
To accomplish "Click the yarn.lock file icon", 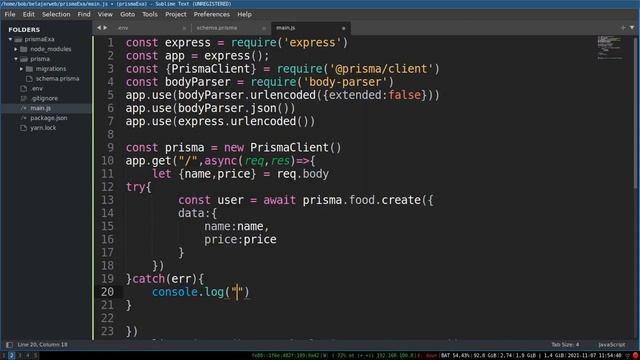I will pyautogui.click(x=24, y=128).
